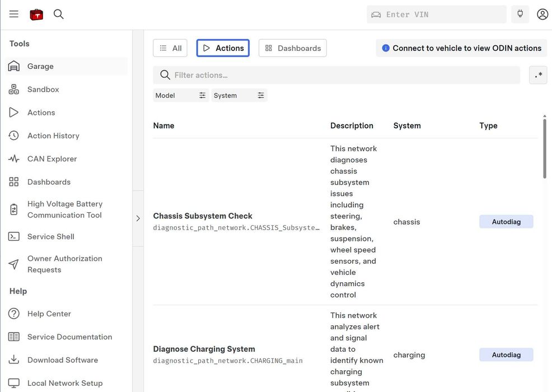Toggle regex filter mode button

tap(538, 75)
